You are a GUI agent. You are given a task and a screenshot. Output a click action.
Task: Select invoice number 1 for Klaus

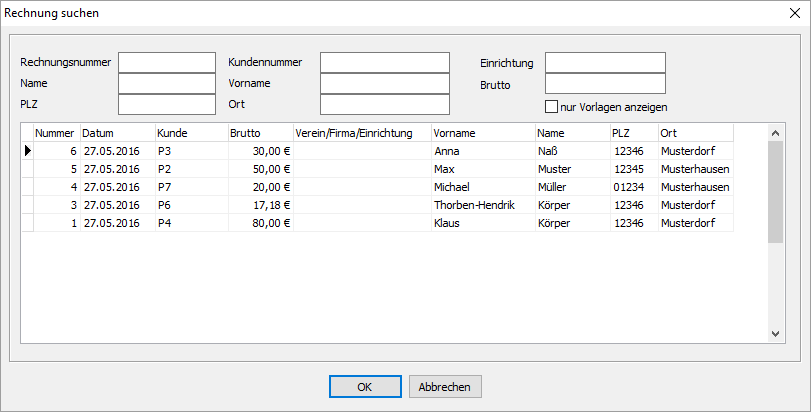tap(377, 223)
